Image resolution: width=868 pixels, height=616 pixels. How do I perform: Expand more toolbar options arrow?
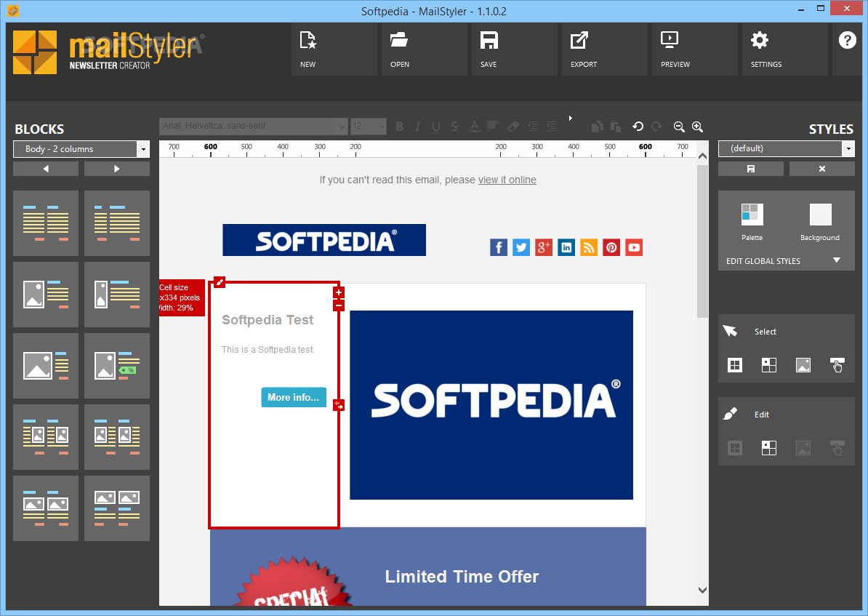(x=570, y=118)
